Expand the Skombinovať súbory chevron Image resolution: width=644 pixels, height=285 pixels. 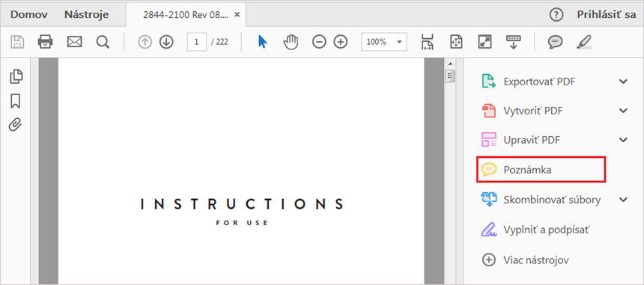click(x=623, y=200)
